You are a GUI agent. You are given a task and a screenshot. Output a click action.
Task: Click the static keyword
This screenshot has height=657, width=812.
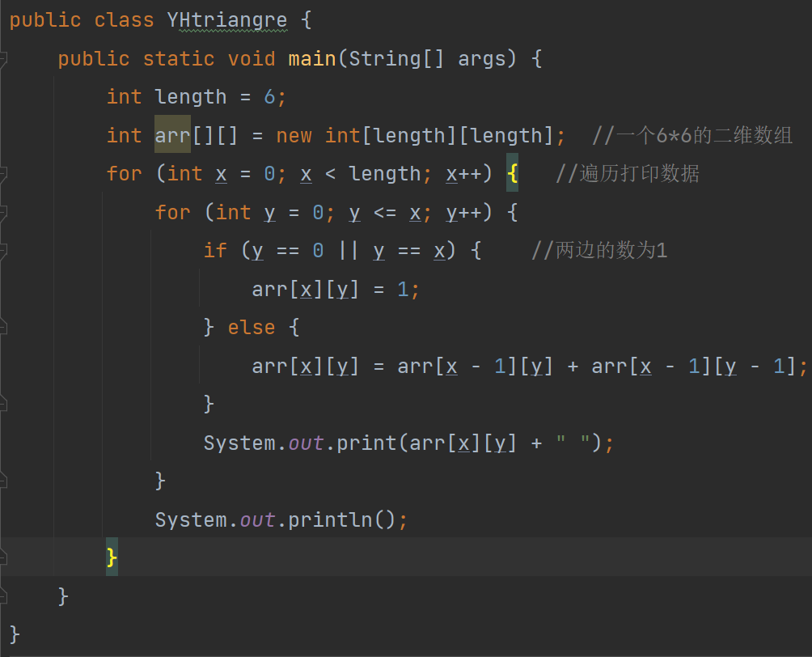coord(179,58)
